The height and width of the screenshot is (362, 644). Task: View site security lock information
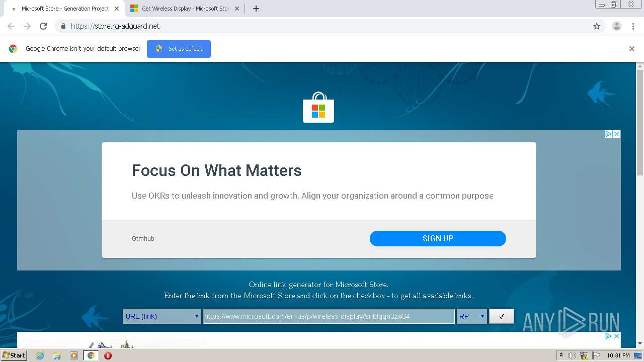[x=63, y=26]
